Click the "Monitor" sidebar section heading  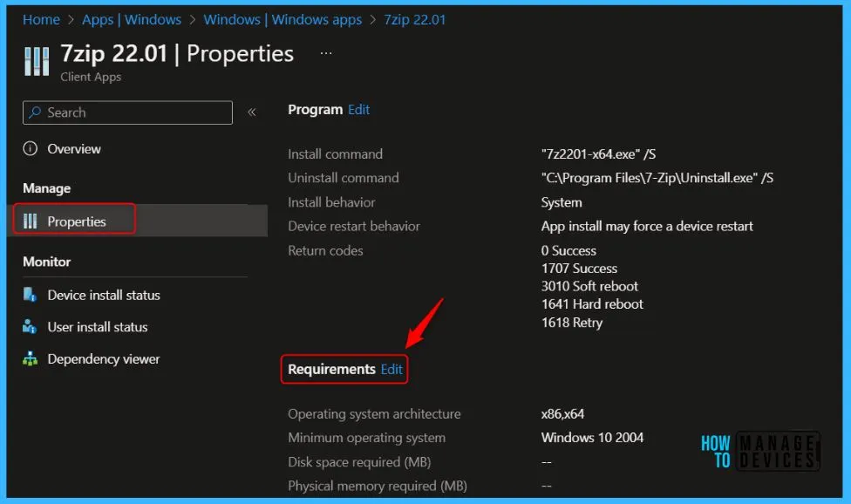pos(47,262)
